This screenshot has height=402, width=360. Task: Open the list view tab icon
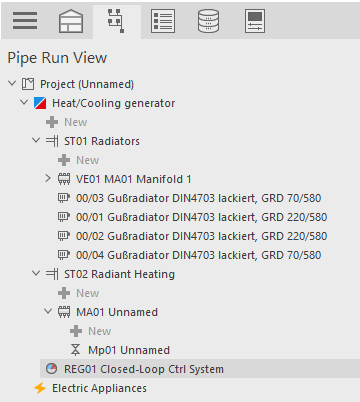pyautogui.click(x=163, y=21)
